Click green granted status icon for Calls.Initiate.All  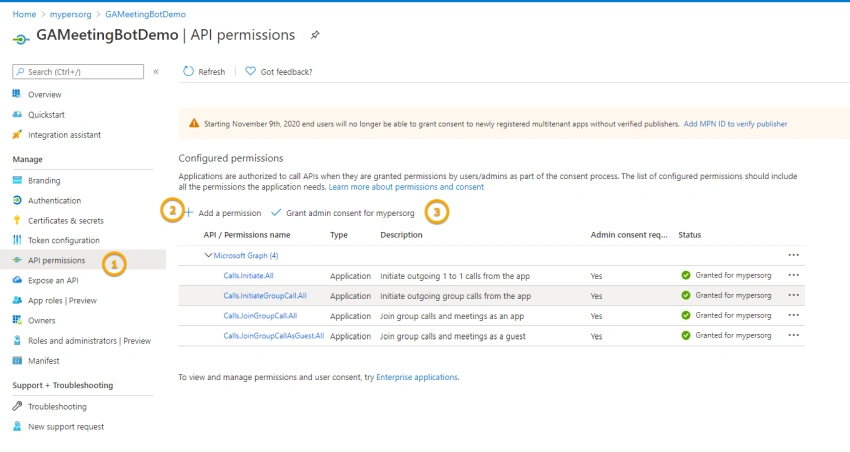(x=686, y=275)
